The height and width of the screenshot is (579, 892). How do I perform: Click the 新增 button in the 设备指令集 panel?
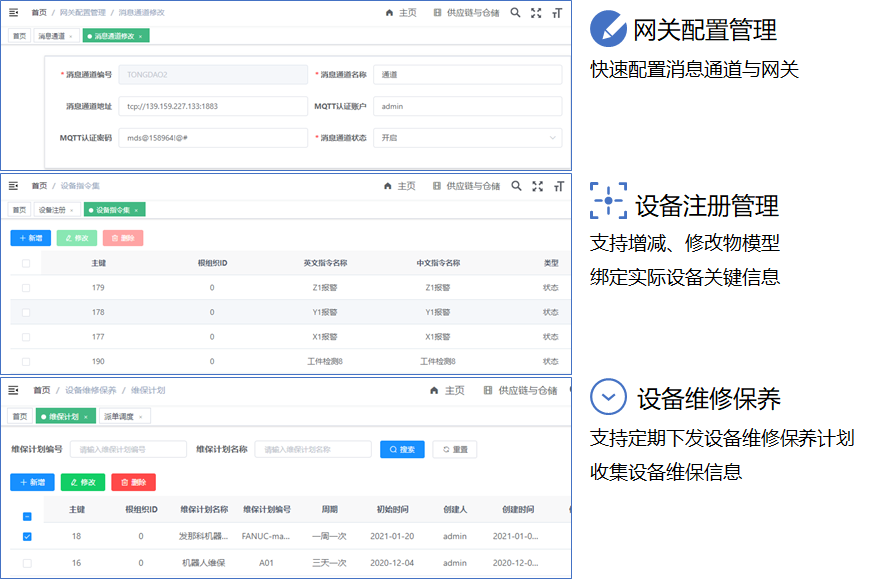coord(31,238)
